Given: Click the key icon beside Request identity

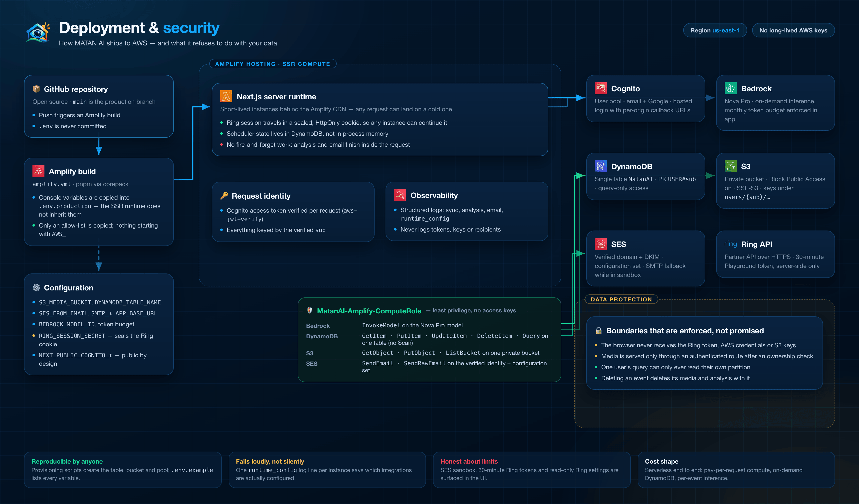Looking at the screenshot, I should [x=224, y=195].
